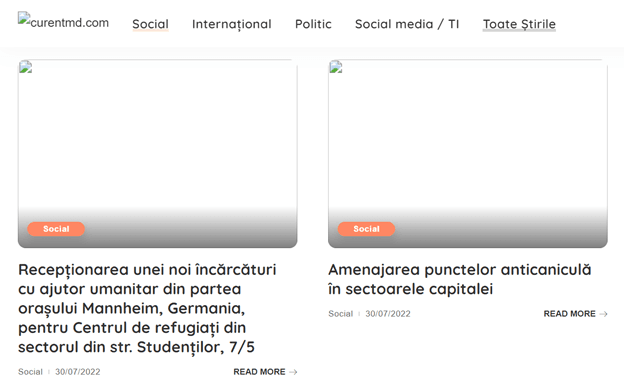Click arrow icon beside Mannheim READ MORE

tap(293, 372)
